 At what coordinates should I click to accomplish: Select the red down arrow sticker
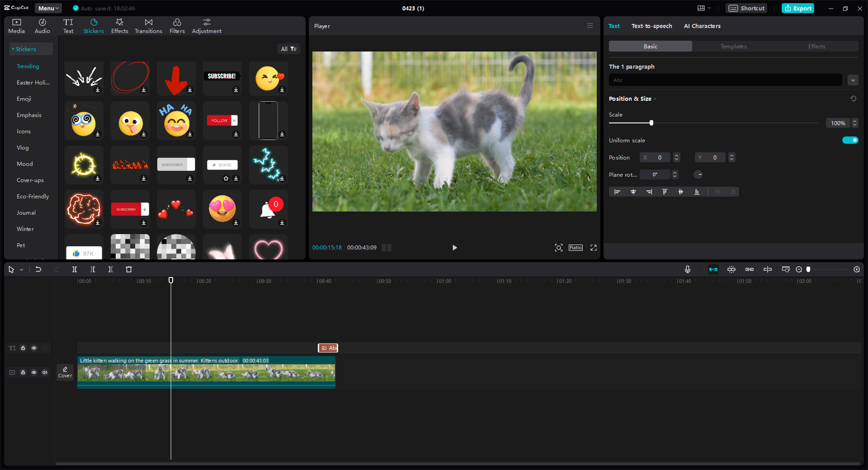click(x=176, y=79)
